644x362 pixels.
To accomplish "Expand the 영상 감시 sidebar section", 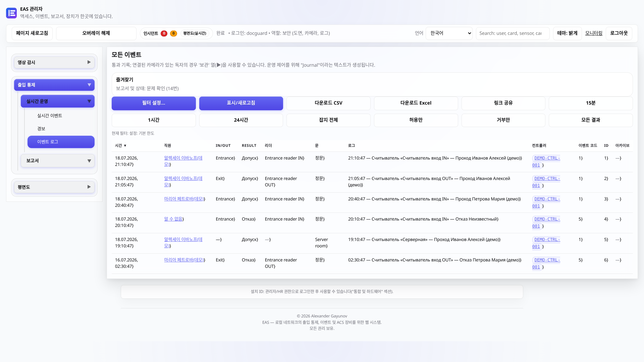I will click(54, 62).
